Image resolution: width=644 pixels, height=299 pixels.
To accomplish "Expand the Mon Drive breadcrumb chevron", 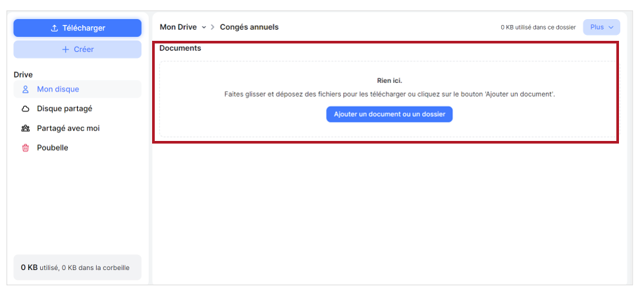I will tap(203, 28).
